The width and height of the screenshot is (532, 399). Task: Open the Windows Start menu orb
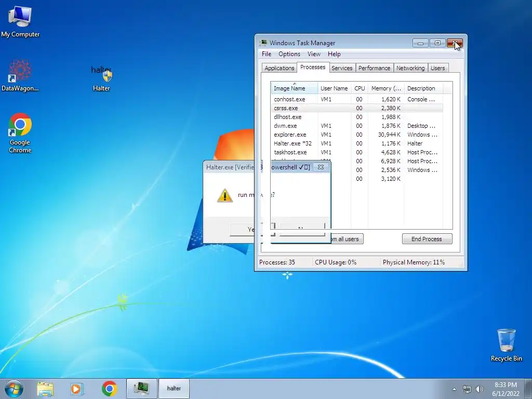(14, 389)
